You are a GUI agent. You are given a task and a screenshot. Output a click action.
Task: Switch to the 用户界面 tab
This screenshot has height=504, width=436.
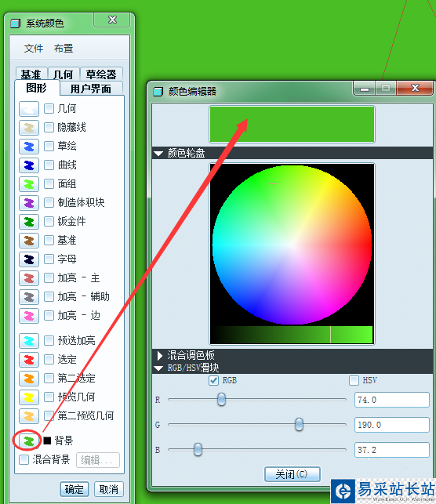point(91,89)
